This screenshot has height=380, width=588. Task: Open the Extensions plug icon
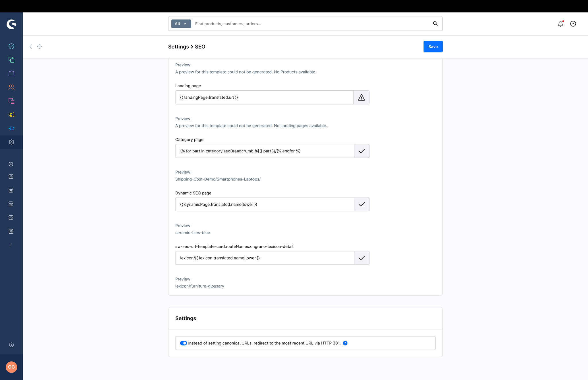[11, 128]
